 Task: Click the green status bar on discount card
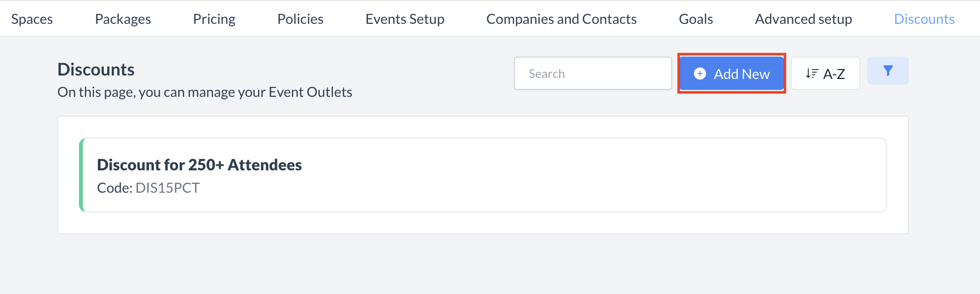point(81,175)
